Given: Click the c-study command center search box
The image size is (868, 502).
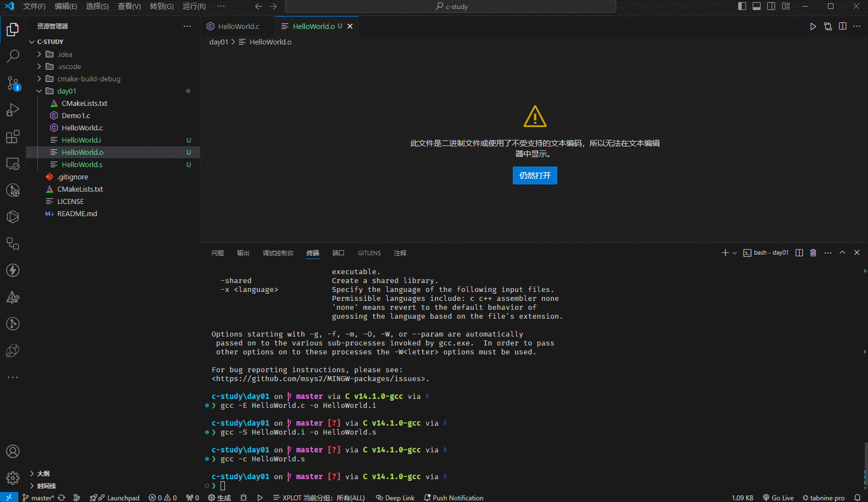Looking at the screenshot, I should (450, 6).
